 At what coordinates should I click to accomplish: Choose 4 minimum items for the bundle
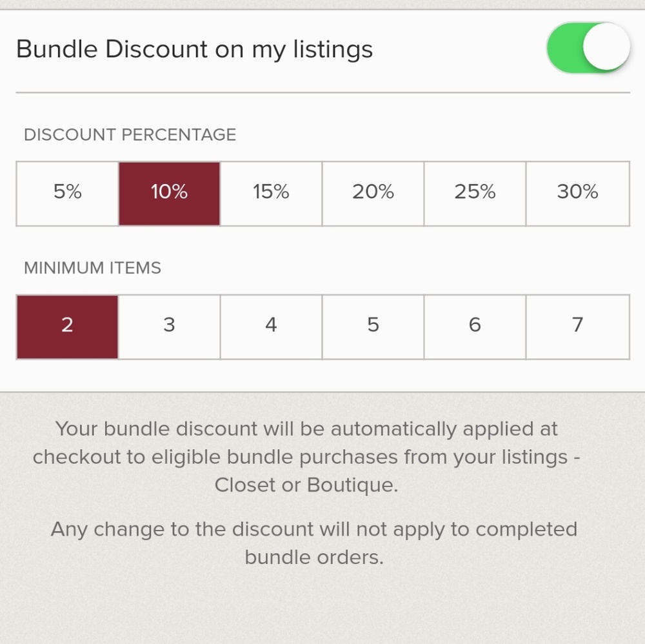(x=271, y=326)
